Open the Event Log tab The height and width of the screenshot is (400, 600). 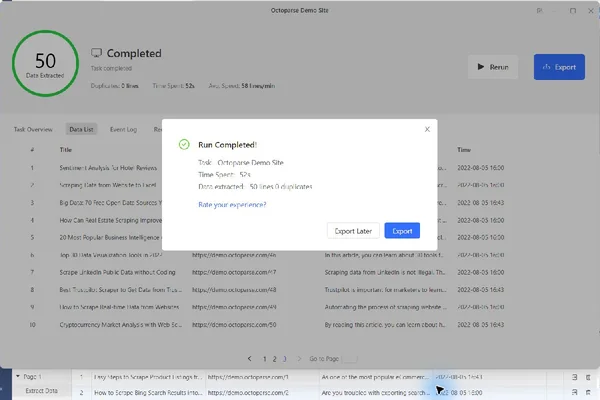coord(123,129)
